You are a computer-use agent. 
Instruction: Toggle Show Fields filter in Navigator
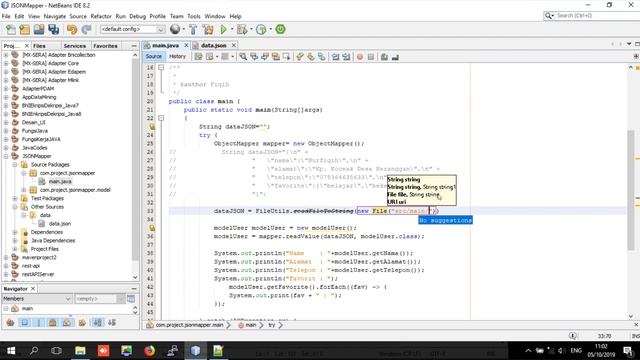[24, 322]
